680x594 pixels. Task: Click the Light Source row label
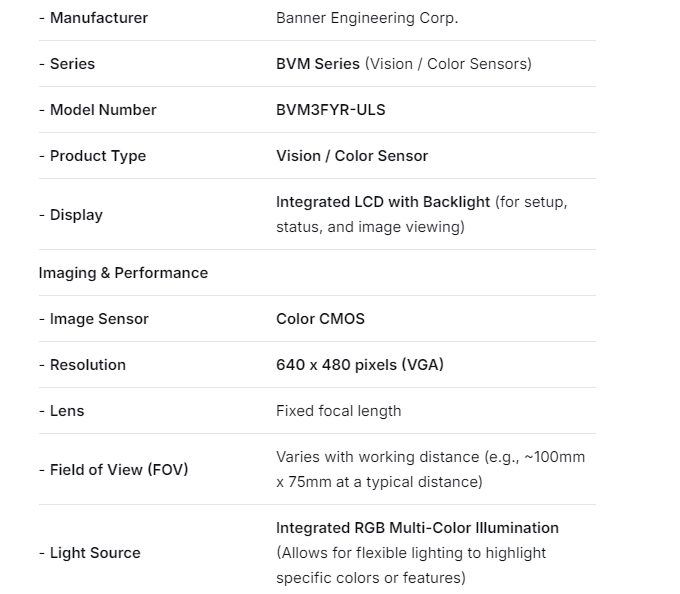95,553
